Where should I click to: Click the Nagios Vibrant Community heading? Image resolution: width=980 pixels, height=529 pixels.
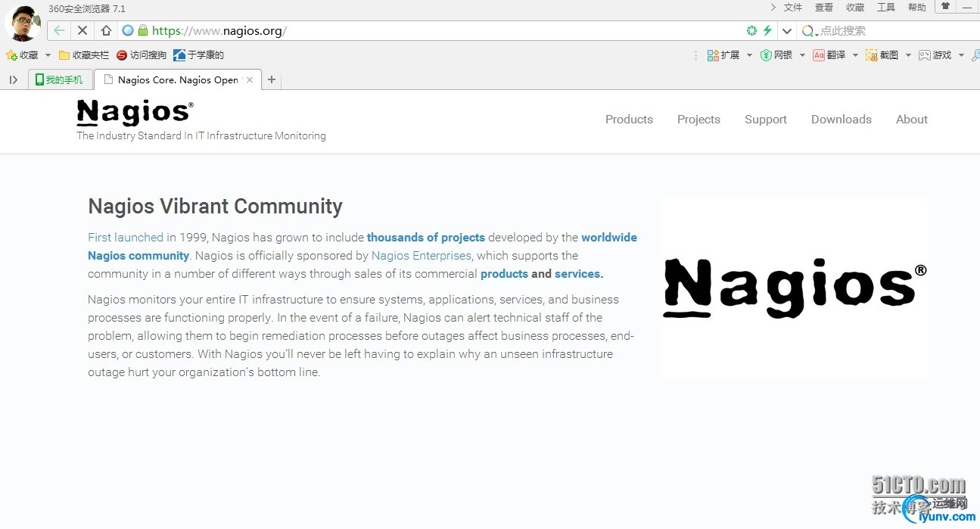tap(216, 206)
